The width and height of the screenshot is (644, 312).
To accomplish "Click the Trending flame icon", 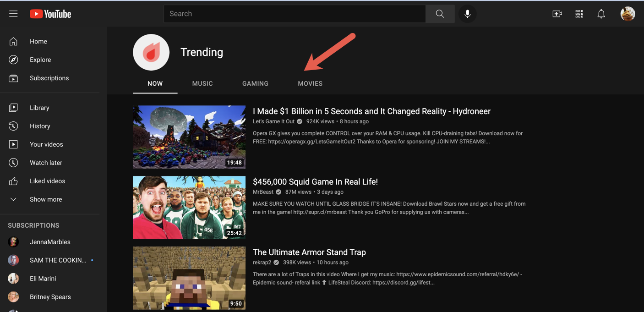I will click(x=151, y=52).
